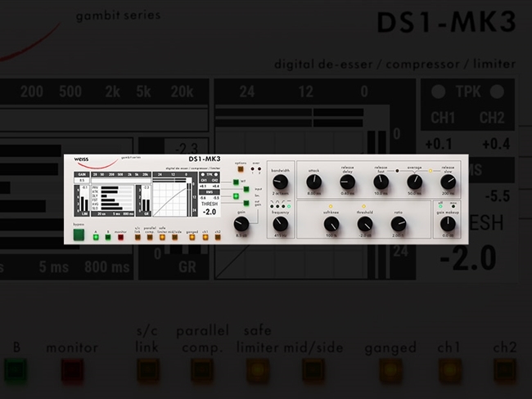532x399 pixels.
Task: Click the soft-knee knob
Action: click(x=332, y=222)
